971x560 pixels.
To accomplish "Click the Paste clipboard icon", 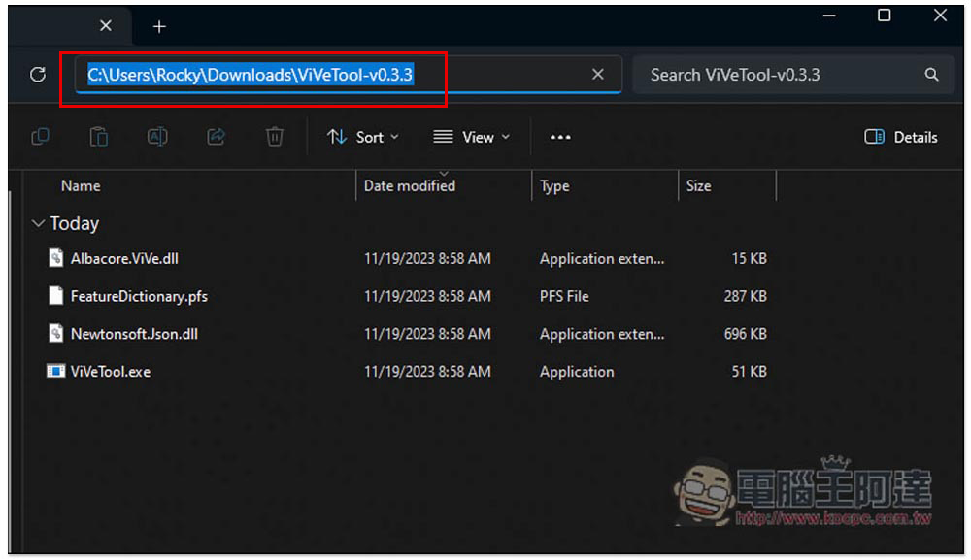I will click(98, 137).
